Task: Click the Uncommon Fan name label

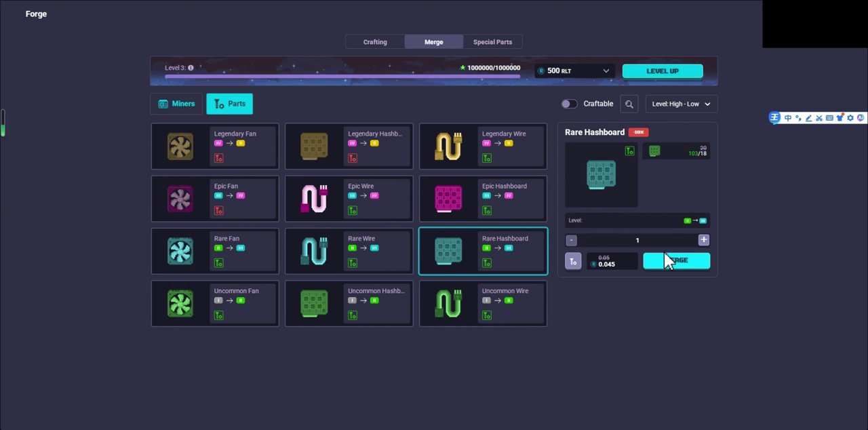Action: (x=236, y=291)
